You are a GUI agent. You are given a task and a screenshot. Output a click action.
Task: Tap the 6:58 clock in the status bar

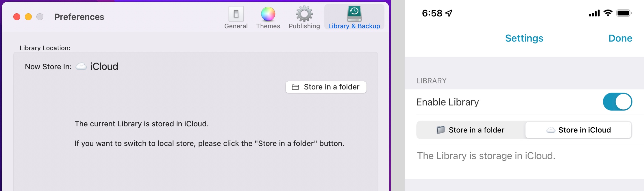(x=432, y=13)
